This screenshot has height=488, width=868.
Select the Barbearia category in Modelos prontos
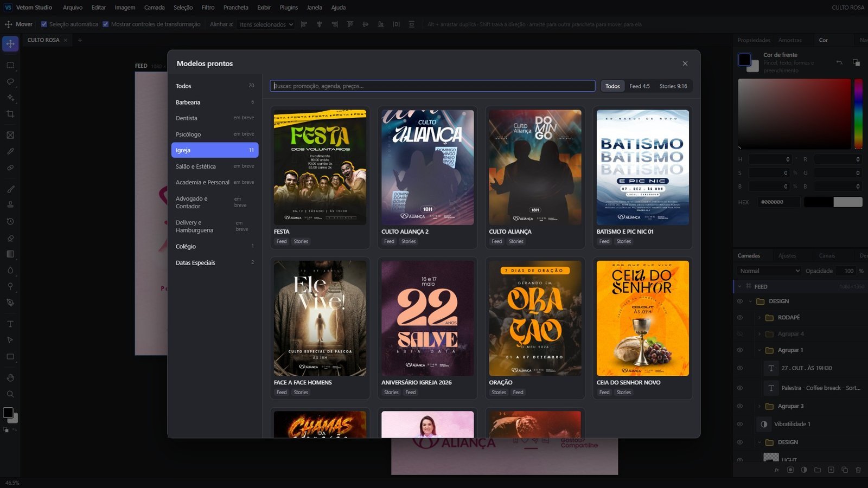215,102
